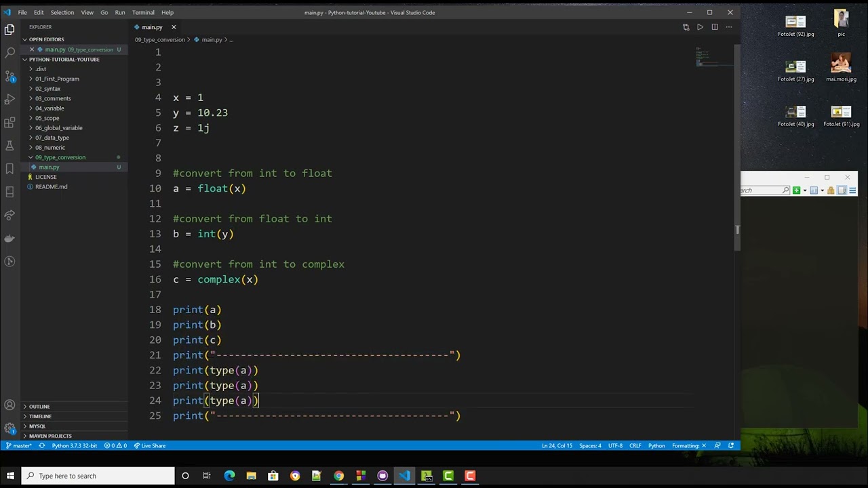Open the Help menu
The height and width of the screenshot is (488, 868).
pos(167,12)
